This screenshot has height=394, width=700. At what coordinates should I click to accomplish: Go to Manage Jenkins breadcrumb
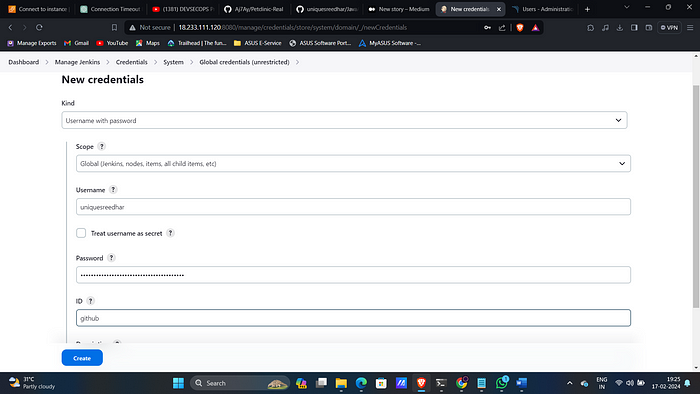[x=77, y=62]
